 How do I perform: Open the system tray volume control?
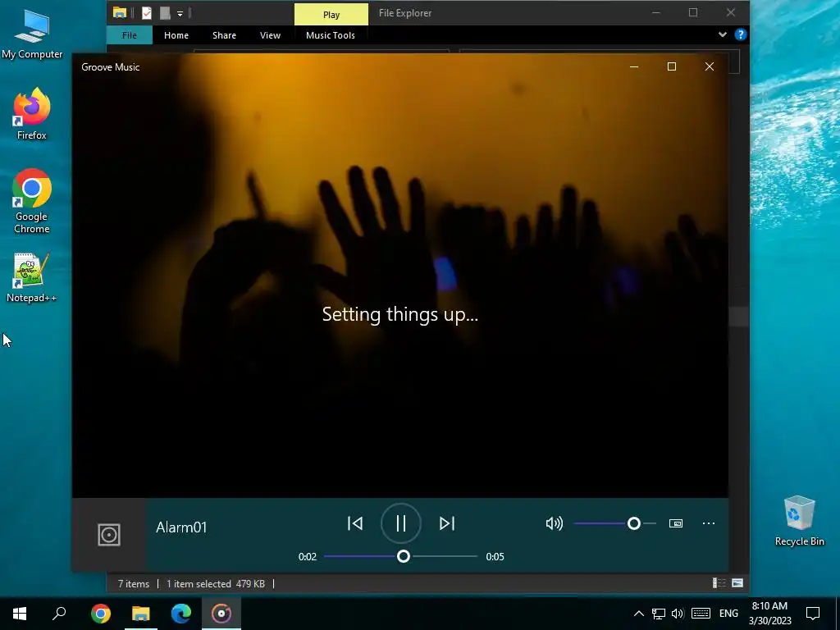pyautogui.click(x=678, y=614)
